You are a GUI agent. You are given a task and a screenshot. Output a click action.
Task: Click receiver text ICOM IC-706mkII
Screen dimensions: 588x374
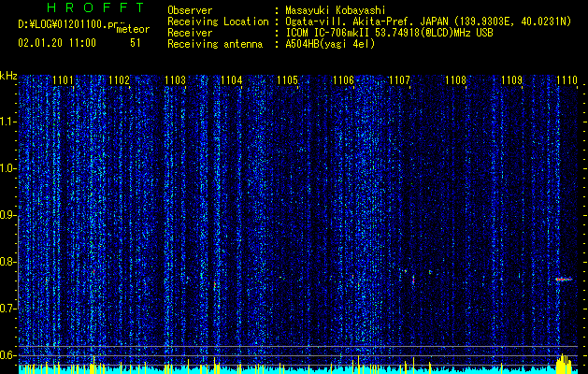[x=328, y=33]
